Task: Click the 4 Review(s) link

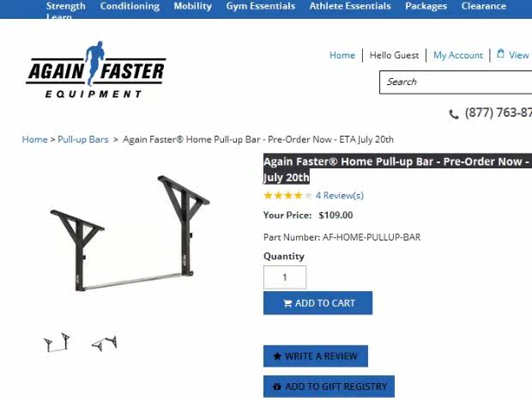Action: [x=340, y=196]
